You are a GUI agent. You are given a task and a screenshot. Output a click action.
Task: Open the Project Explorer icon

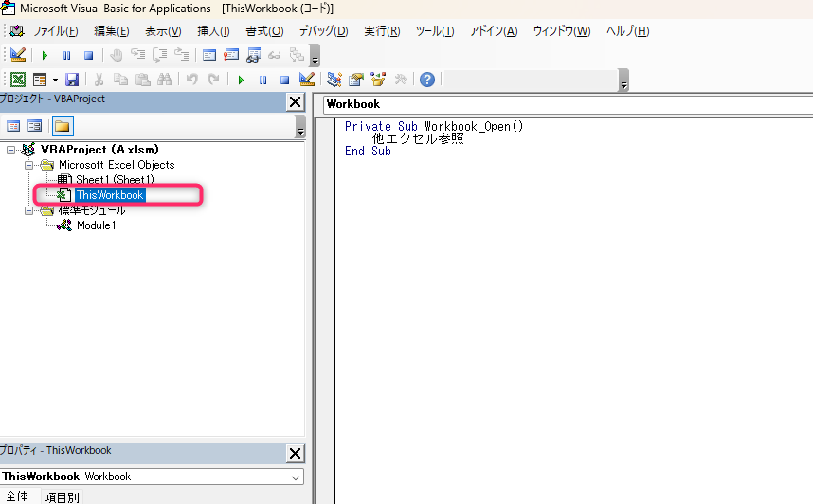point(334,80)
